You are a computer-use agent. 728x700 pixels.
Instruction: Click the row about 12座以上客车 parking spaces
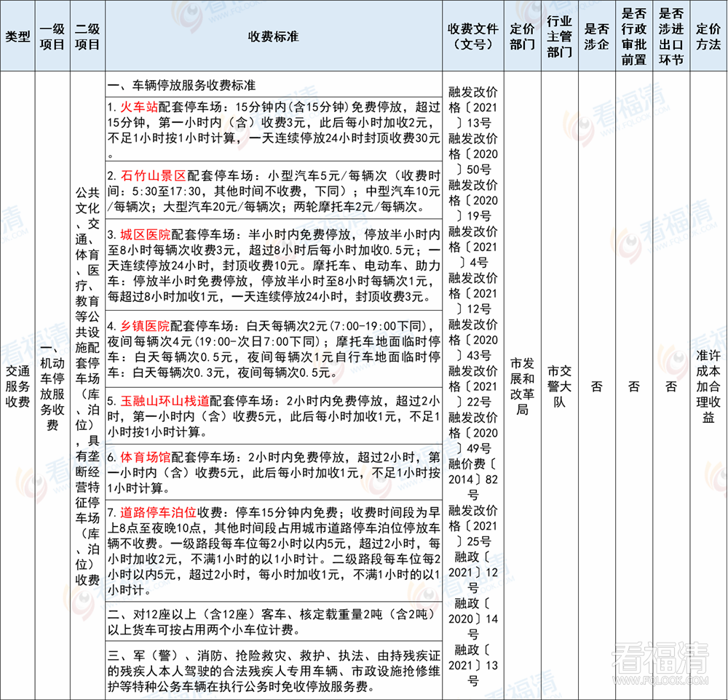pyautogui.click(x=274, y=621)
